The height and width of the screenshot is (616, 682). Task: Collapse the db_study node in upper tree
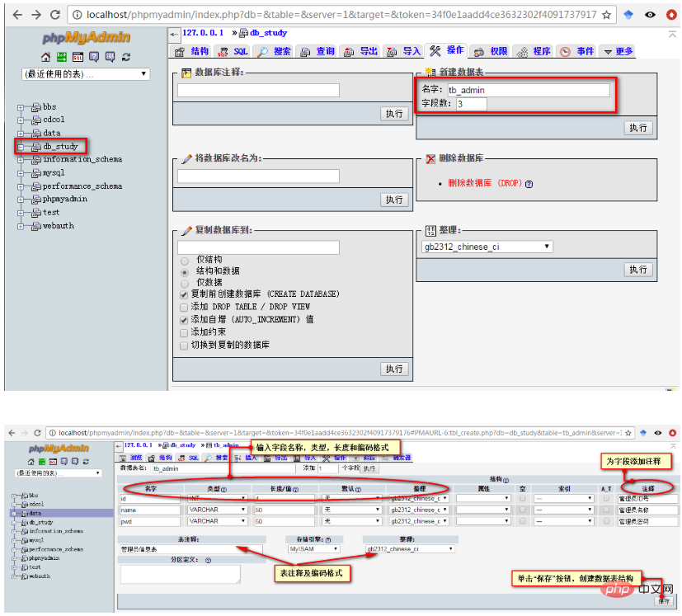pyautogui.click(x=21, y=147)
